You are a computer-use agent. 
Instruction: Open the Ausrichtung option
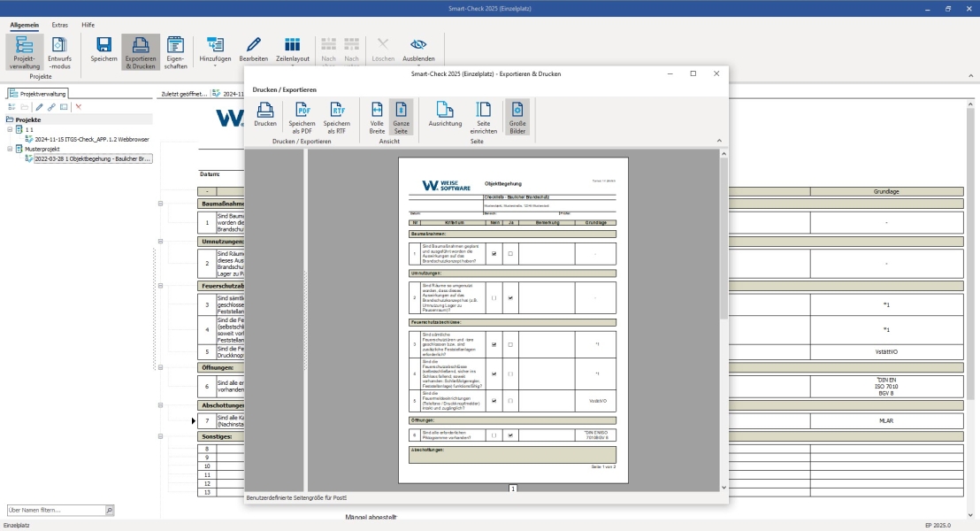(x=445, y=116)
